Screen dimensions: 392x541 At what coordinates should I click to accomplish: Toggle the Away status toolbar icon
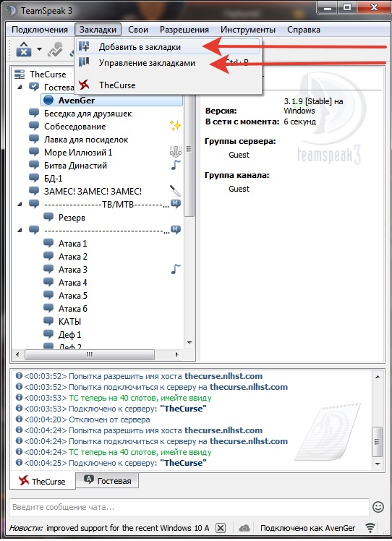[23, 49]
